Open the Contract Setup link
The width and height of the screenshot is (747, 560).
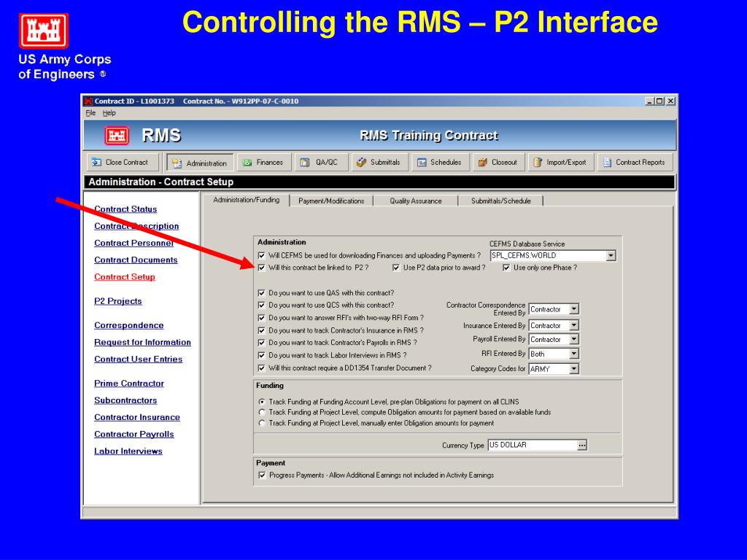[124, 276]
